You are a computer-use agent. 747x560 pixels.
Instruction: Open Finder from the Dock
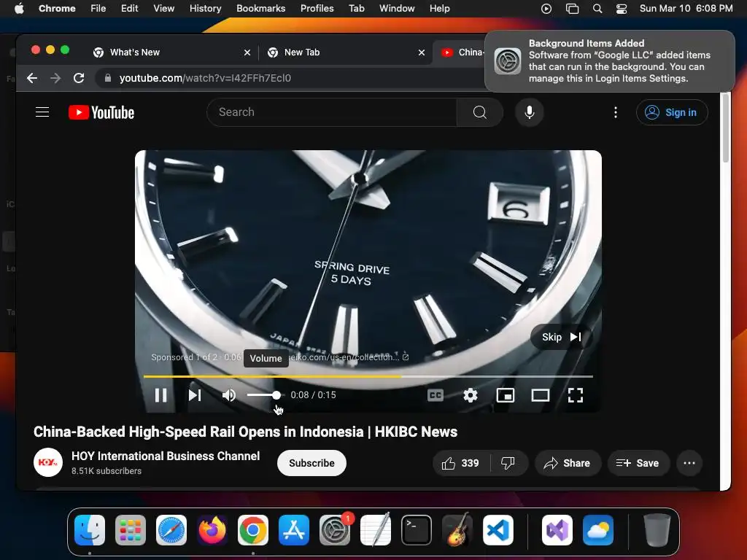click(x=90, y=530)
